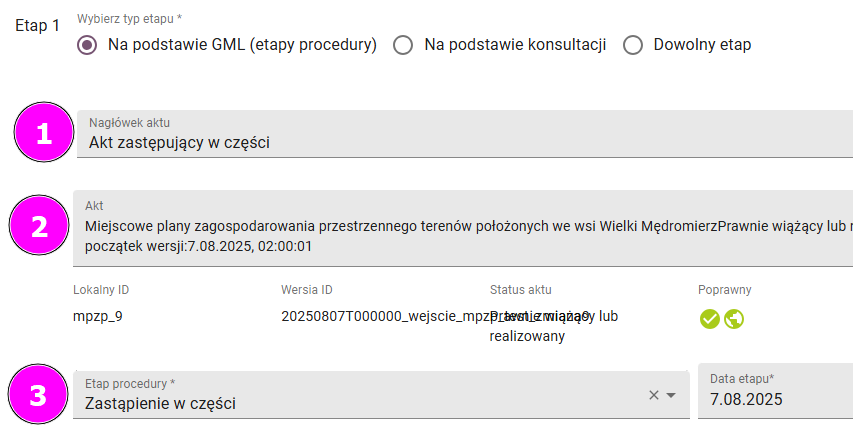Click the green globe icon under Poprawny
The height and width of the screenshot is (444, 853).
point(734,319)
